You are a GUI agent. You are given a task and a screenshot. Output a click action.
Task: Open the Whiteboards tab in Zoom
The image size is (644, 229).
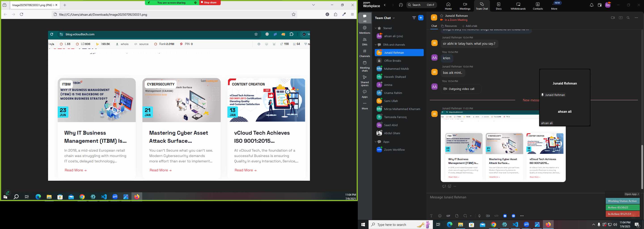pyautogui.click(x=518, y=6)
